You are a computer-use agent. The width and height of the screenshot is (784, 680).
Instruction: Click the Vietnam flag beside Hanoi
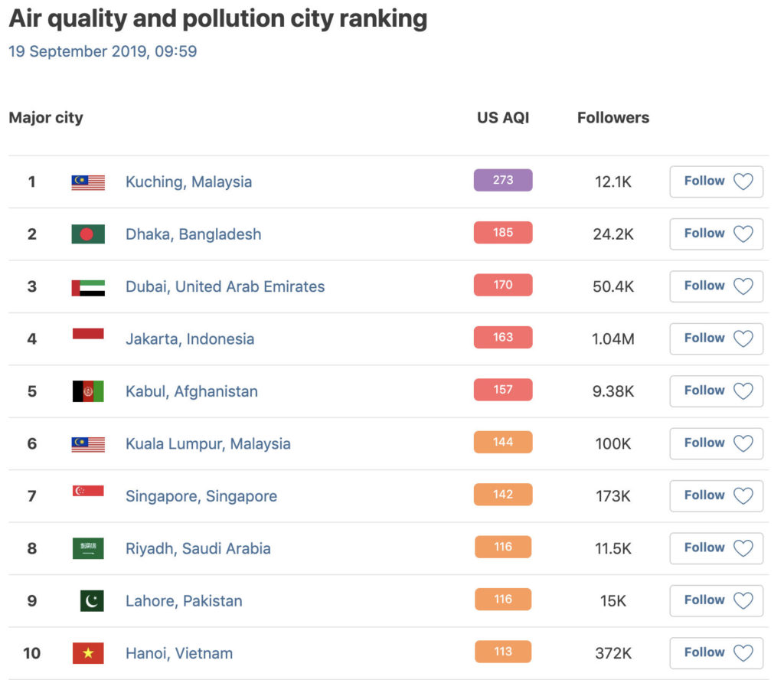(88, 653)
